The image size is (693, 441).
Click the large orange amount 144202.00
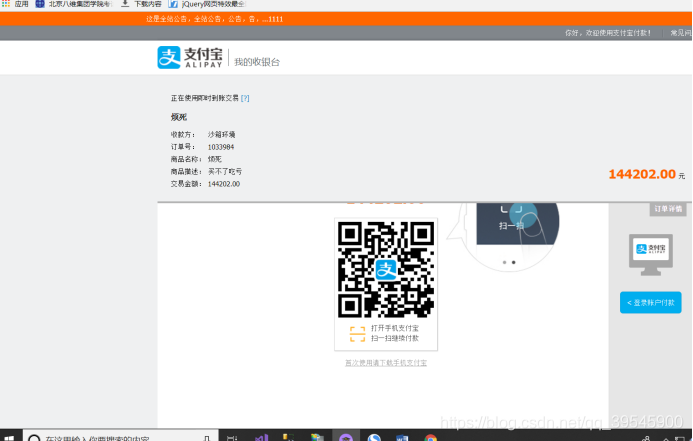(x=642, y=174)
